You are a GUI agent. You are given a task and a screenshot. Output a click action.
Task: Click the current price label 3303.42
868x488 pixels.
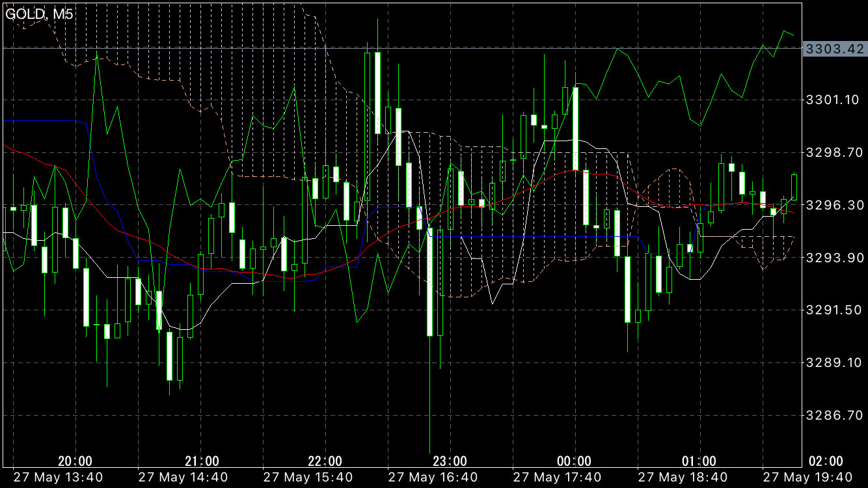tap(835, 49)
